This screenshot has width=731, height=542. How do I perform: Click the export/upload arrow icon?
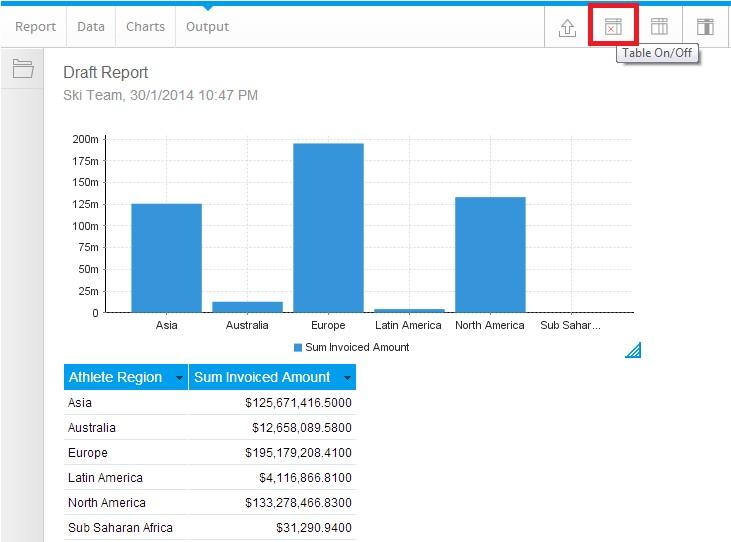click(x=567, y=27)
